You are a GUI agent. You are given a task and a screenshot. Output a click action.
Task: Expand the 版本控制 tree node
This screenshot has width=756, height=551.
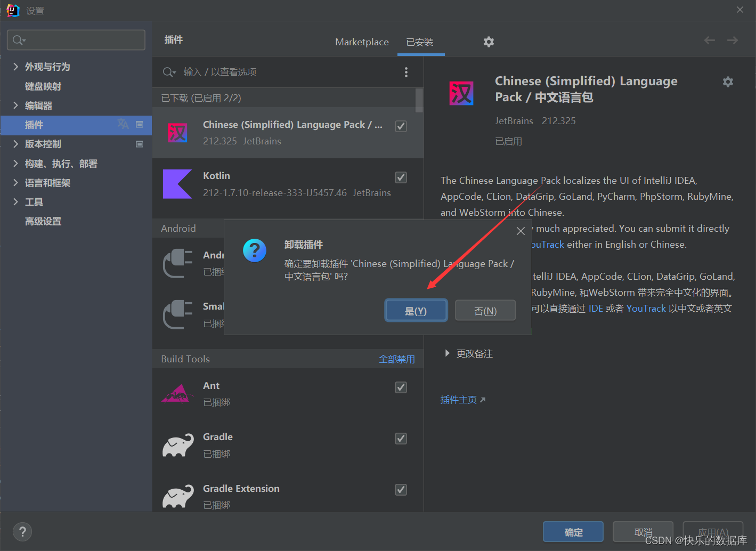click(15, 144)
